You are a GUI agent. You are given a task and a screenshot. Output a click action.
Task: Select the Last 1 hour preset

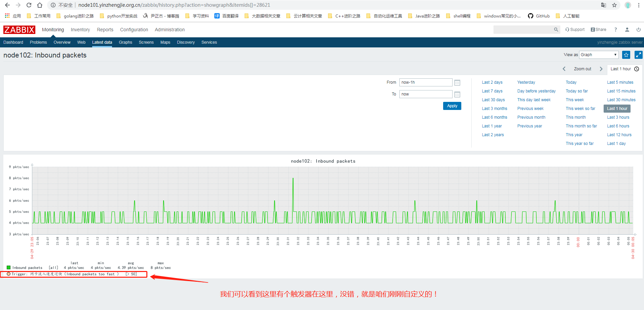tap(617, 109)
